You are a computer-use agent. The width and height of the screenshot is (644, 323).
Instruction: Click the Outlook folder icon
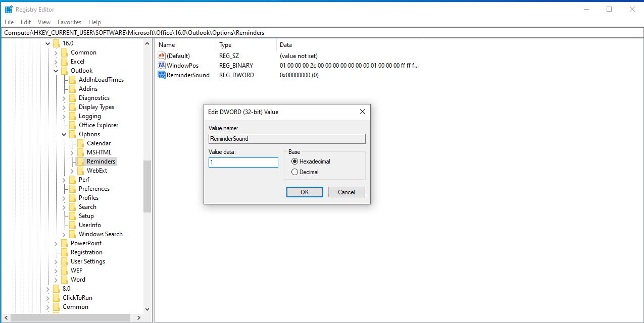tap(64, 71)
